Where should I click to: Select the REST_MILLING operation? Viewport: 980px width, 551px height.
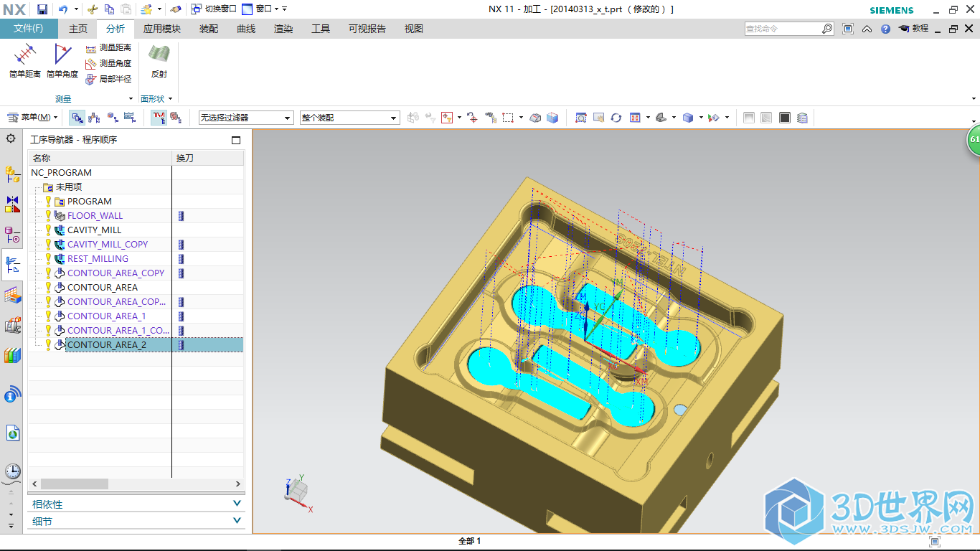(98, 258)
